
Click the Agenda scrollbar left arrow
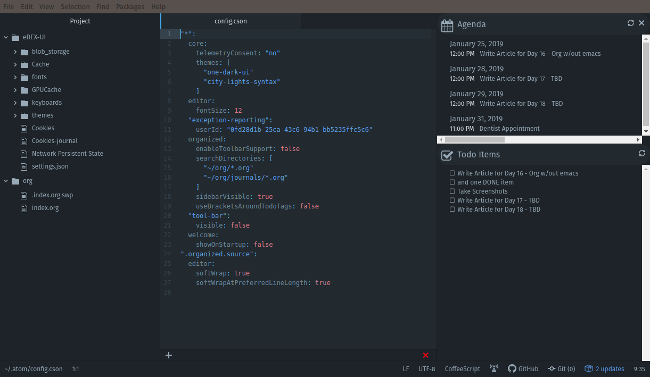[x=440, y=140]
